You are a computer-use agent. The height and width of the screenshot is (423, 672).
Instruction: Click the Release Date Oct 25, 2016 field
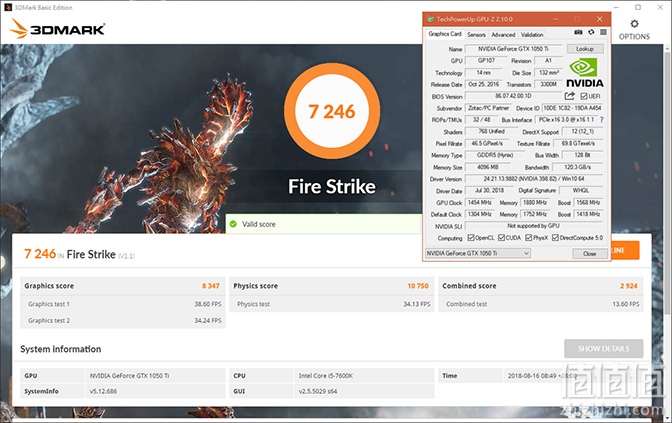[483, 84]
